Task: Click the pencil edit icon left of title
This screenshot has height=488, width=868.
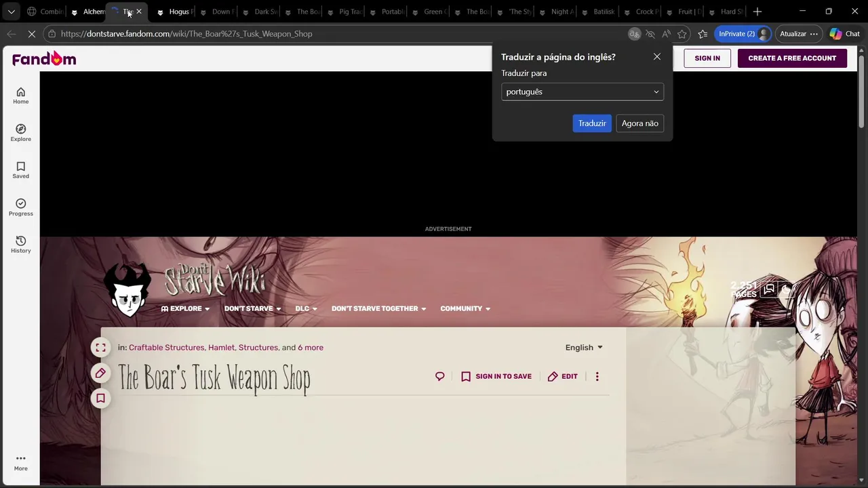Action: [x=100, y=373]
